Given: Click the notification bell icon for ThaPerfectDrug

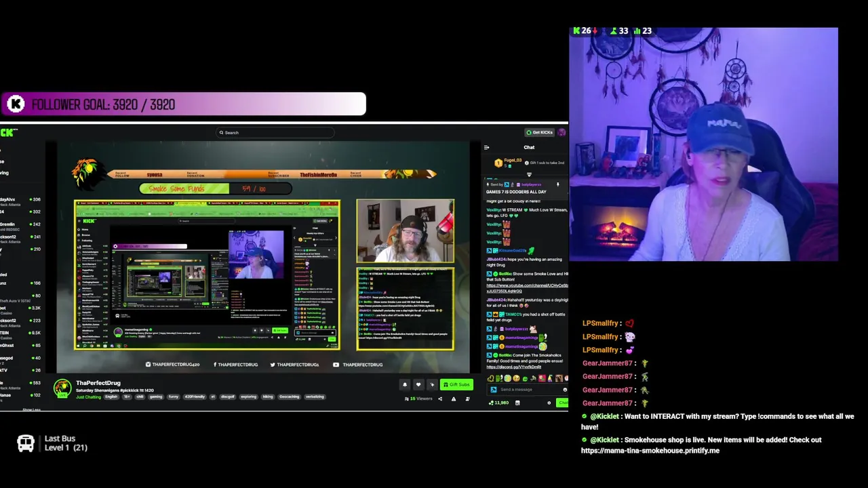Looking at the screenshot, I should point(405,384).
